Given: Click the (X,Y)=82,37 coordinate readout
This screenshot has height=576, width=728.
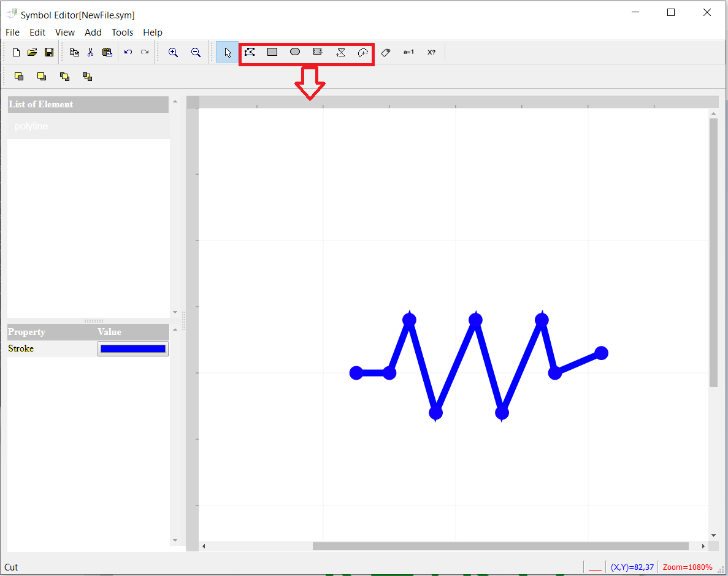Looking at the screenshot, I should coord(632,567).
